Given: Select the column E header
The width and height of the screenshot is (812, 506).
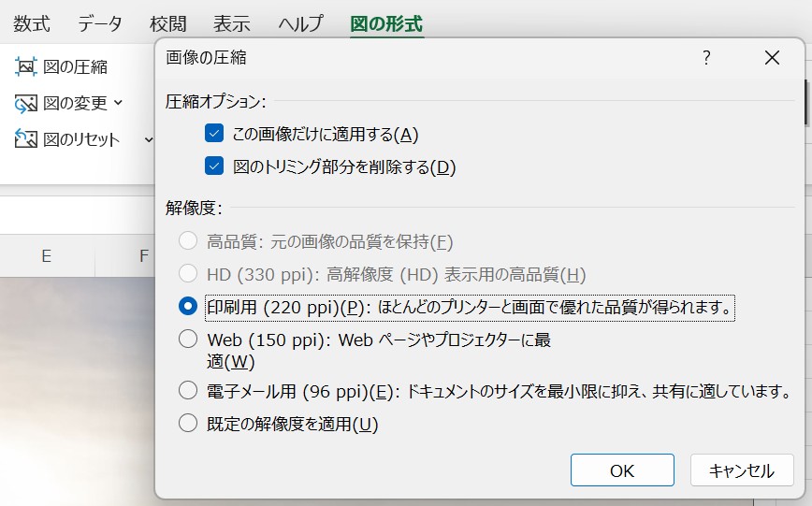Looking at the screenshot, I should click(x=46, y=255).
